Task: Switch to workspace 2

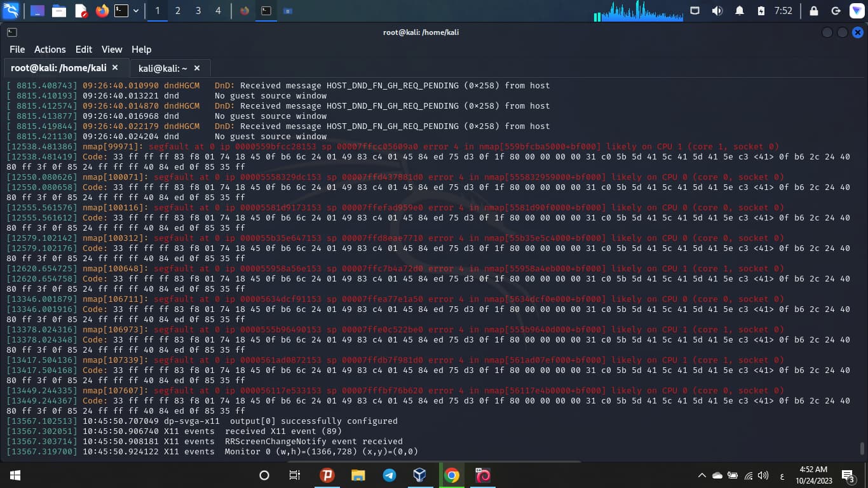Action: [178, 11]
